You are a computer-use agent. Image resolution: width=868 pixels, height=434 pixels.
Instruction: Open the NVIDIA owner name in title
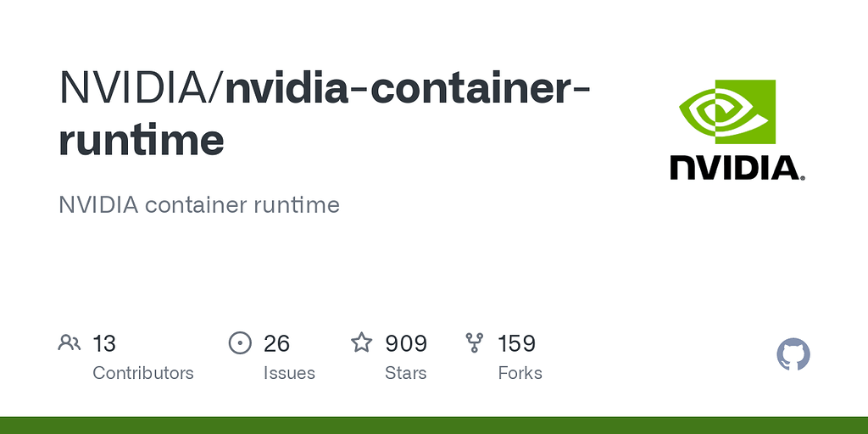(136, 87)
